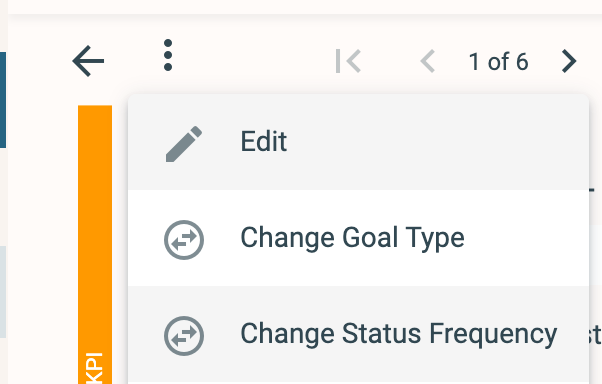The image size is (602, 384).
Task: Advance to next record with right chevron
Action: (569, 61)
